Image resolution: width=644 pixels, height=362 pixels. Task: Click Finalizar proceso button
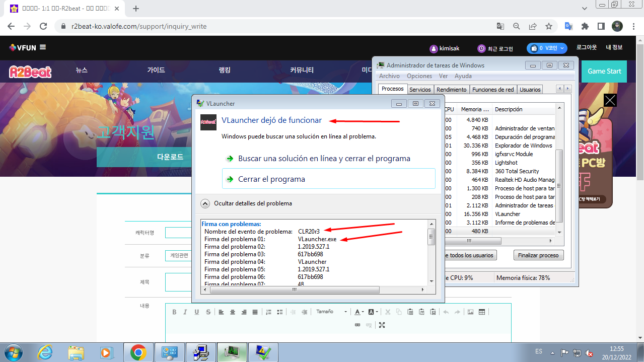[x=538, y=255]
